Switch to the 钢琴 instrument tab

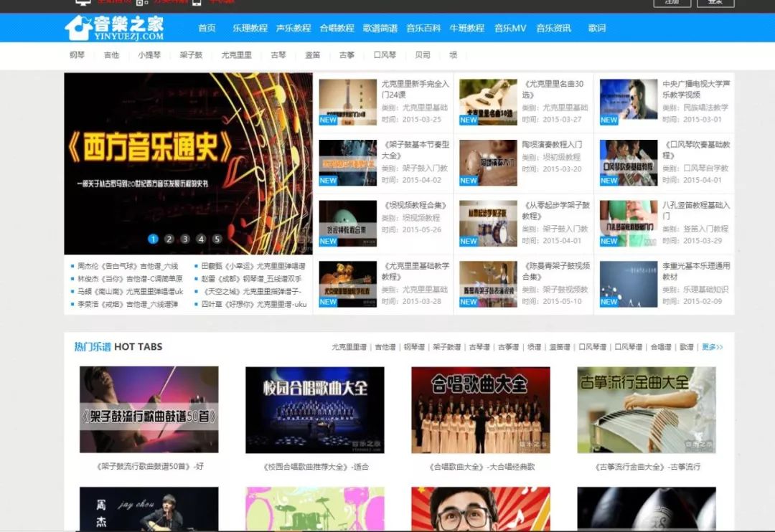tap(77, 54)
